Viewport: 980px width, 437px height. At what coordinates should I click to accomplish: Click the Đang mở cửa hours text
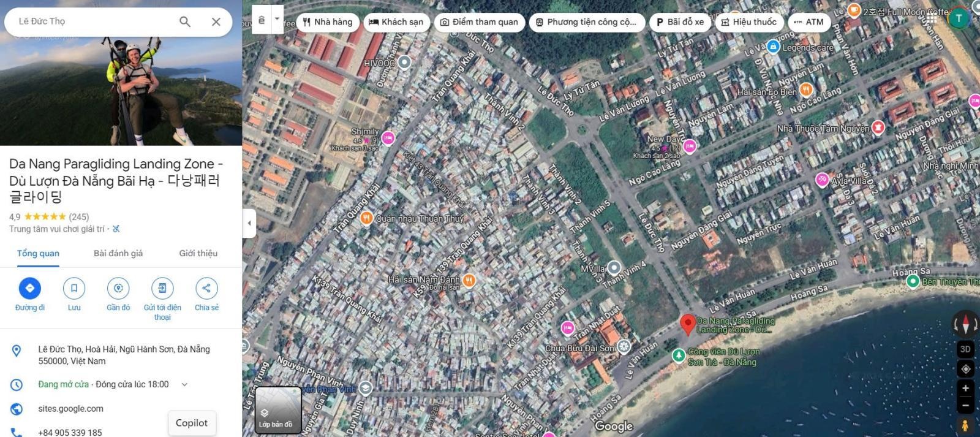click(x=64, y=384)
